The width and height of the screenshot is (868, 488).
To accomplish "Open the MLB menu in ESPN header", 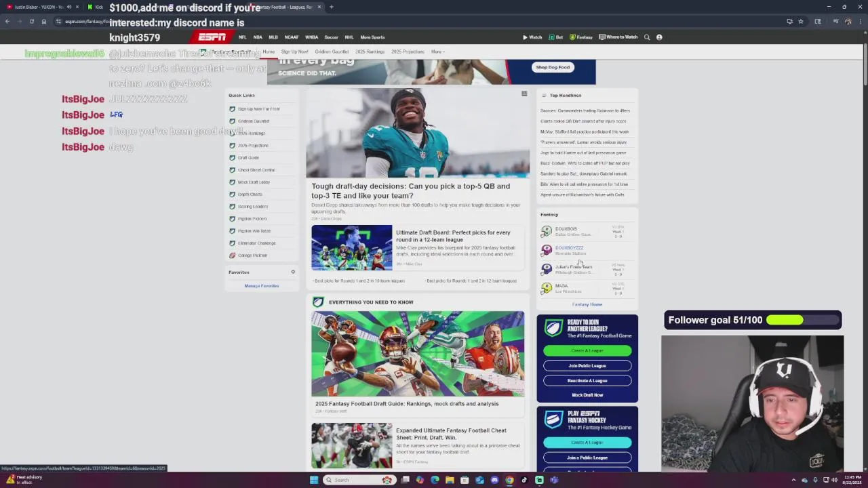I will [273, 37].
